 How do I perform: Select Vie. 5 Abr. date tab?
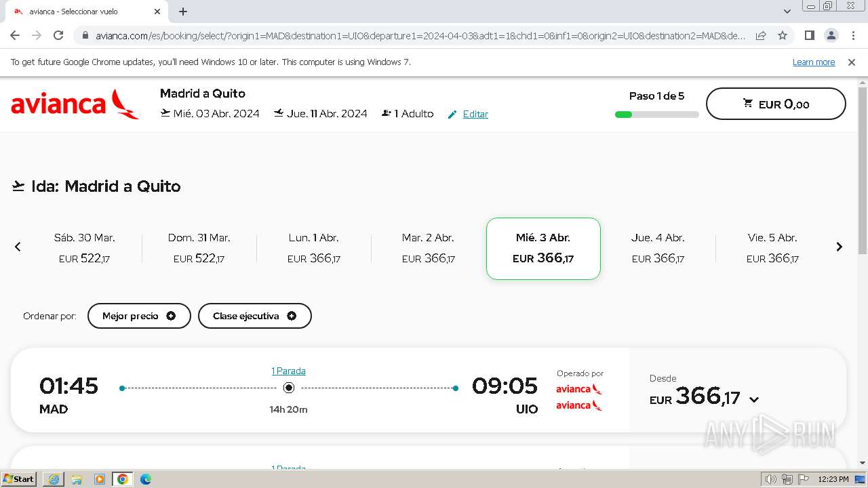(772, 248)
